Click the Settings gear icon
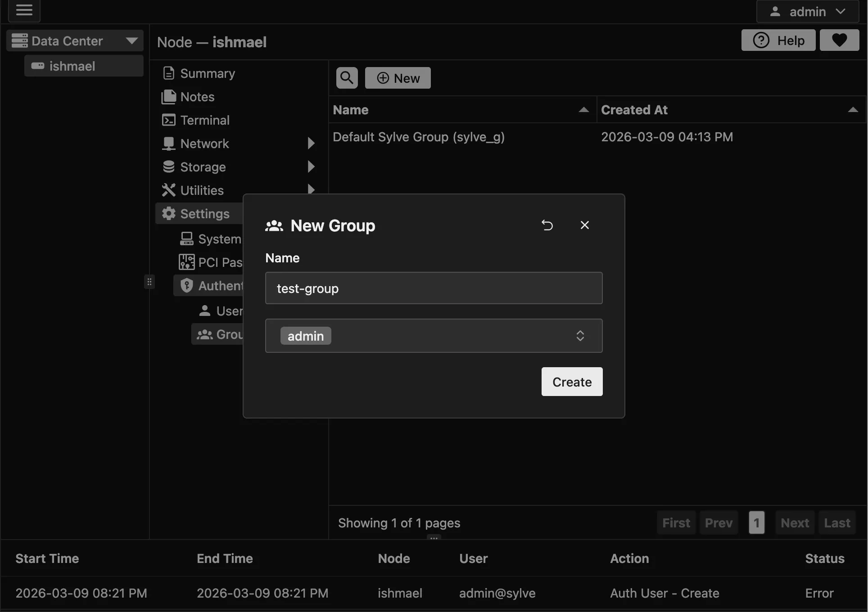 click(x=169, y=213)
